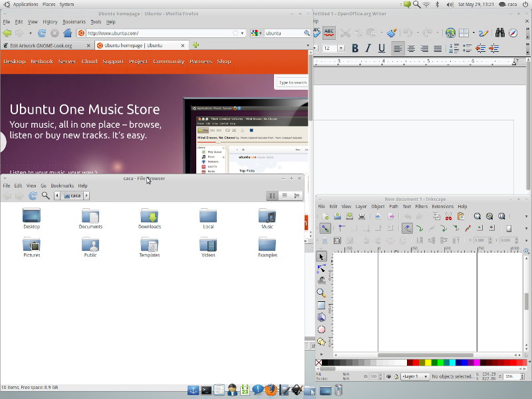
Task: Open font size dropdown in Writer
Action: point(341,48)
